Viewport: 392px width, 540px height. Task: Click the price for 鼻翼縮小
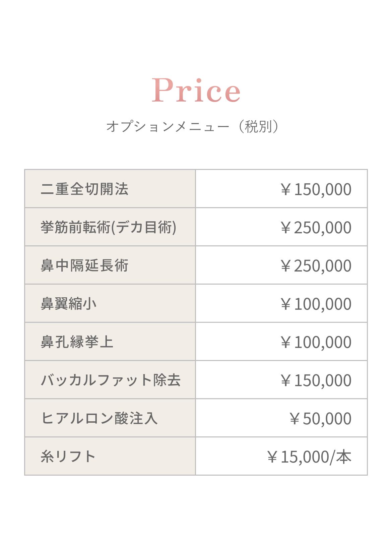316,304
